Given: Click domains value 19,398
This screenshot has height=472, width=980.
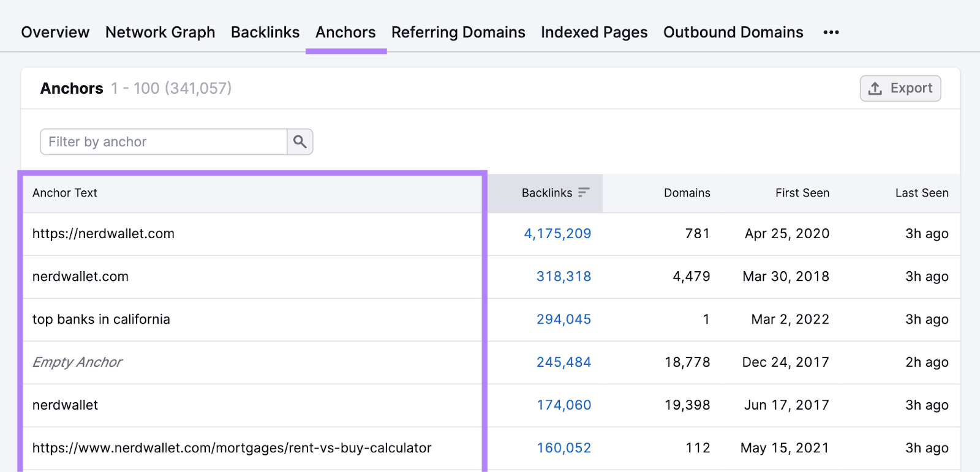Looking at the screenshot, I should [687, 405].
